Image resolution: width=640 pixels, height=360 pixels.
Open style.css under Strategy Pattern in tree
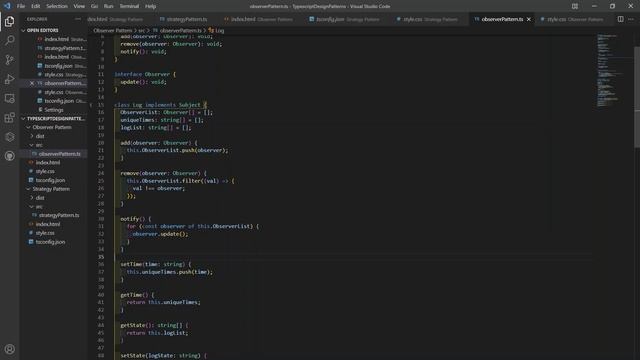click(x=53, y=233)
